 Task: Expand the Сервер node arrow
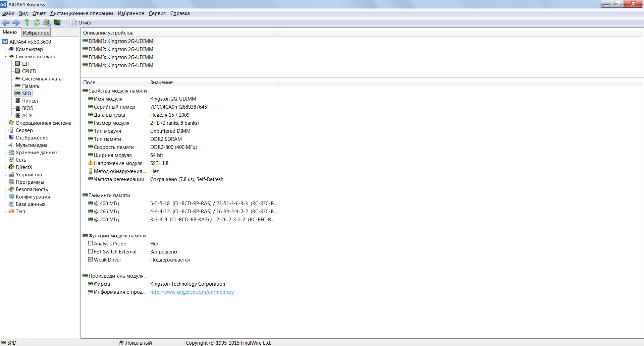click(x=5, y=130)
